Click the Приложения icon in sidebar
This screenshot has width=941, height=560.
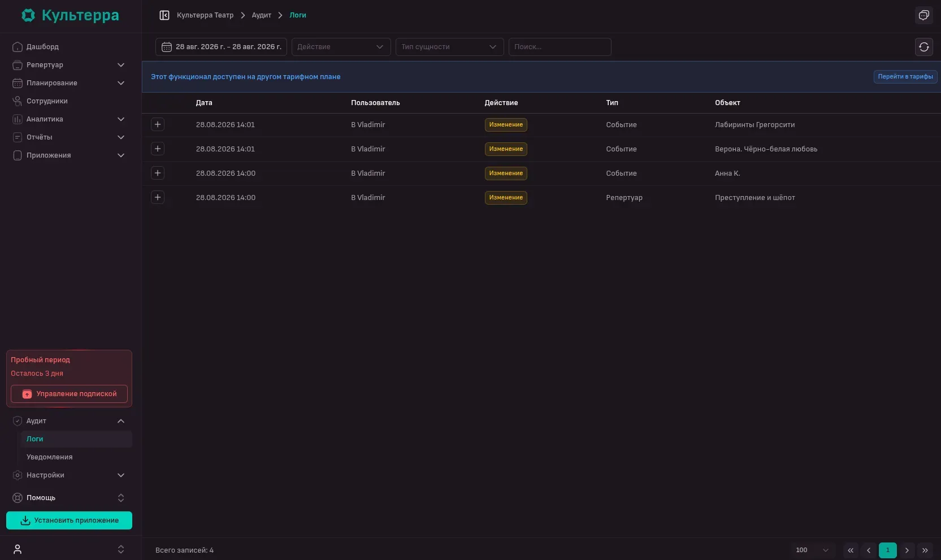pyautogui.click(x=18, y=155)
